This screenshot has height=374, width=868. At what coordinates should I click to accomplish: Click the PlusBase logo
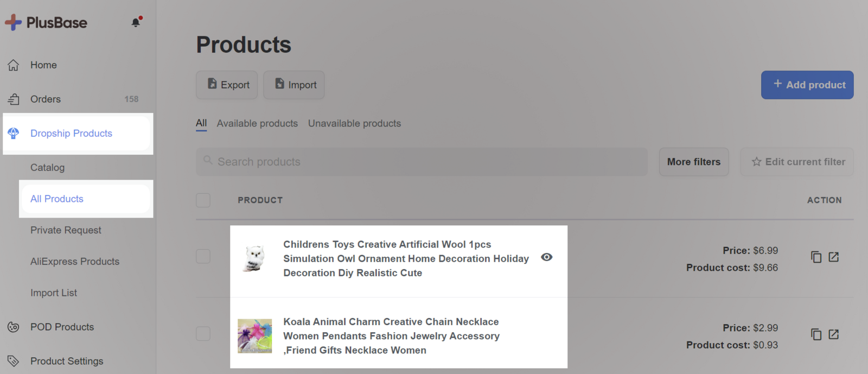46,23
